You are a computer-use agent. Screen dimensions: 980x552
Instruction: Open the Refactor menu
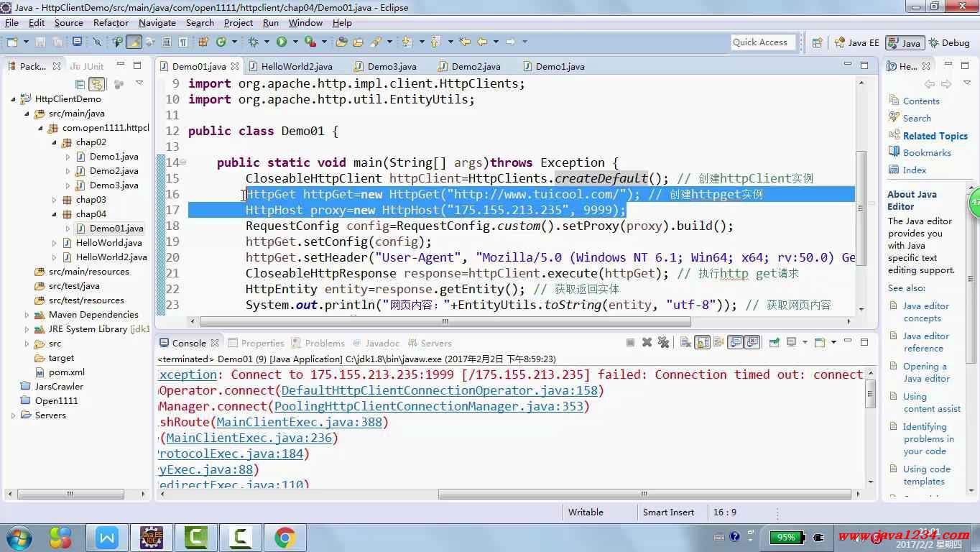(111, 23)
